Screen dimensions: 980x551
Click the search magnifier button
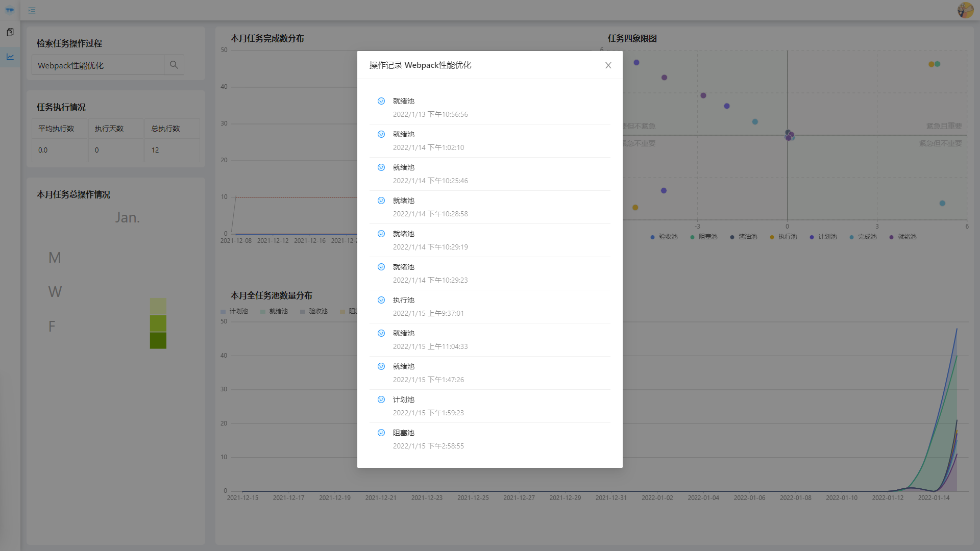[x=174, y=65]
